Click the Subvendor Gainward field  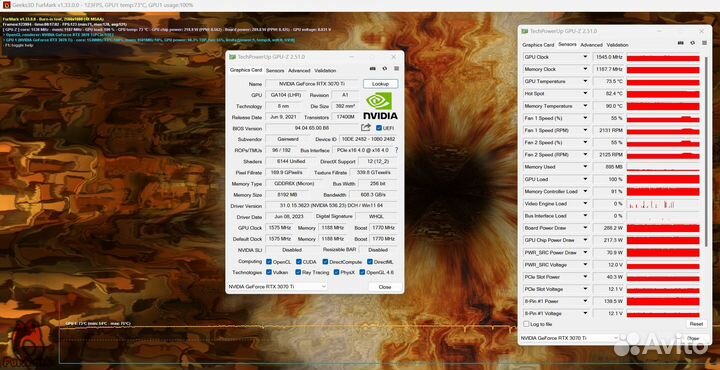coord(288,139)
